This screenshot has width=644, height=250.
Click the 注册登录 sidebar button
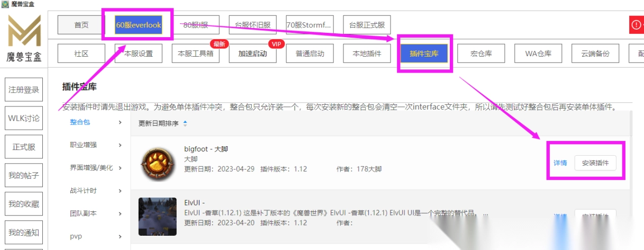pyautogui.click(x=24, y=90)
